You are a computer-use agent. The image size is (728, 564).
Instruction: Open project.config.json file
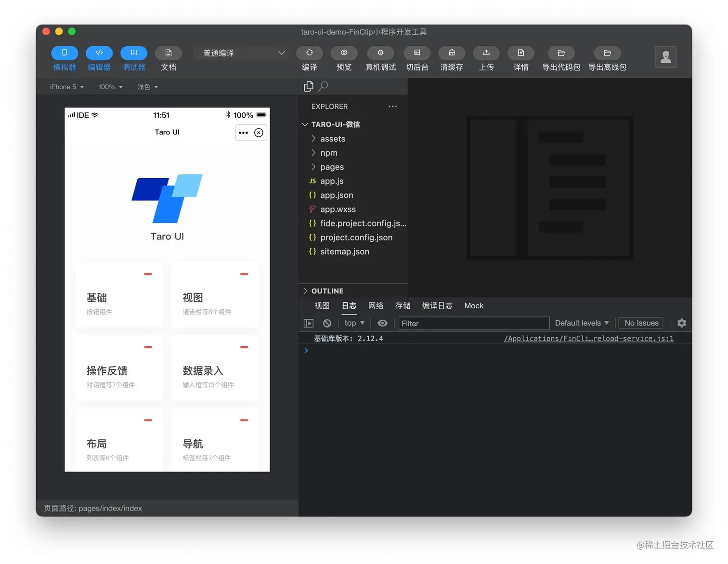353,237
